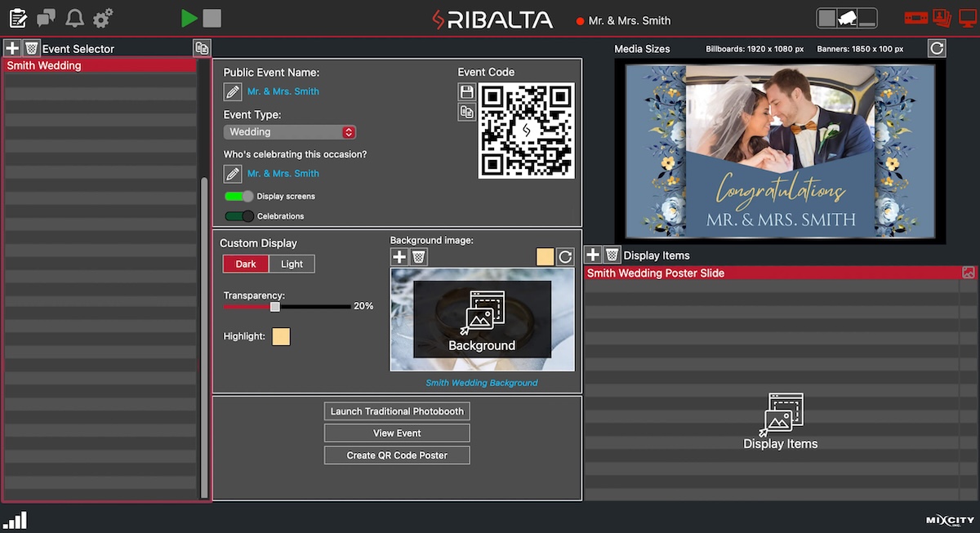The image size is (980, 533).
Task: Select the Dark display tab
Action: tap(246, 264)
